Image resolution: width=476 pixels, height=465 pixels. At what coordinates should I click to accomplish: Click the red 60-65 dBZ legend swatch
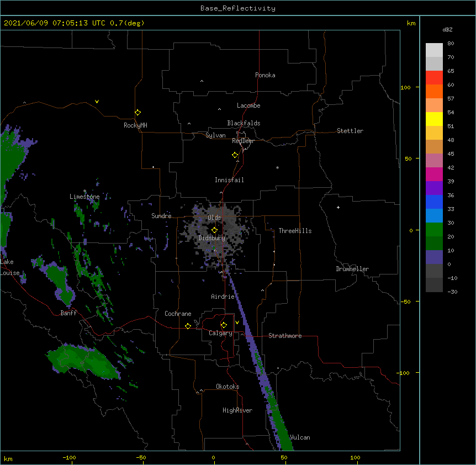coord(434,77)
